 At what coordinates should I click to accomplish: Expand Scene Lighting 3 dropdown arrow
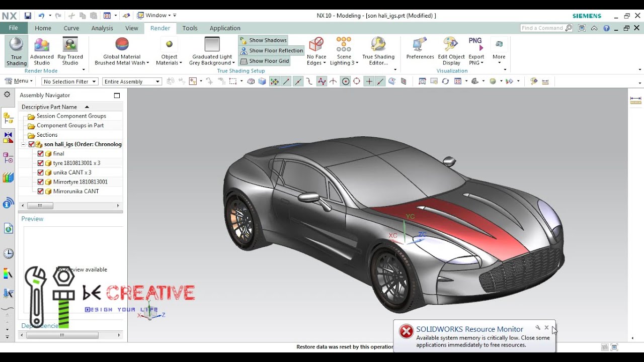357,63
